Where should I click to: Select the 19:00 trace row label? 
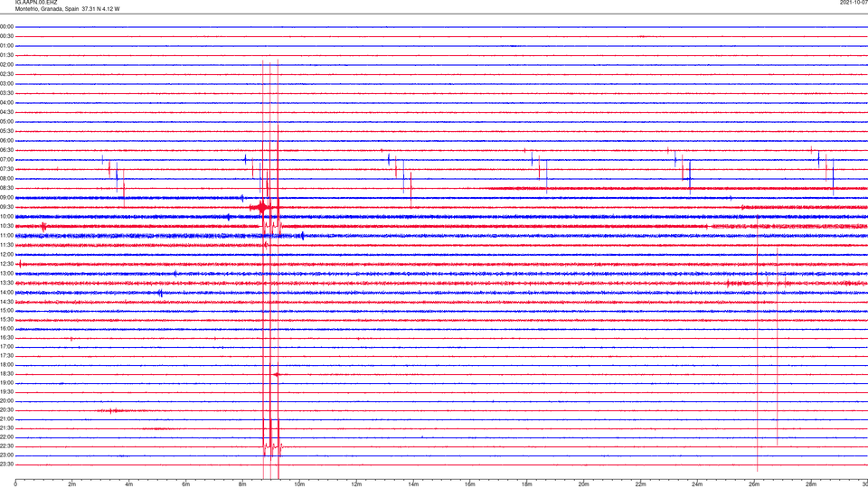point(6,382)
